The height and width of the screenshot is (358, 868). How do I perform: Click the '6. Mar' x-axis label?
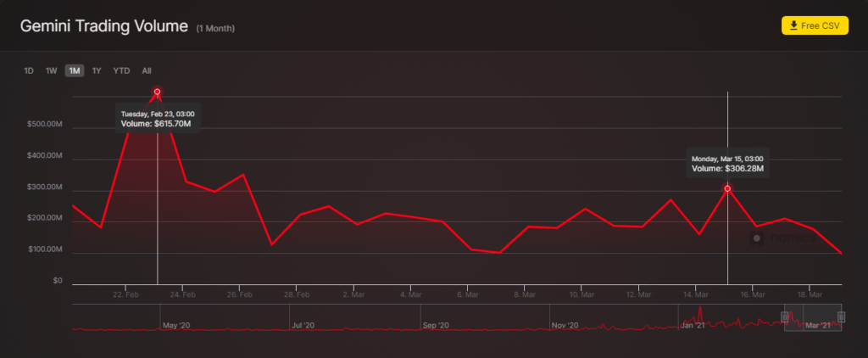point(468,294)
